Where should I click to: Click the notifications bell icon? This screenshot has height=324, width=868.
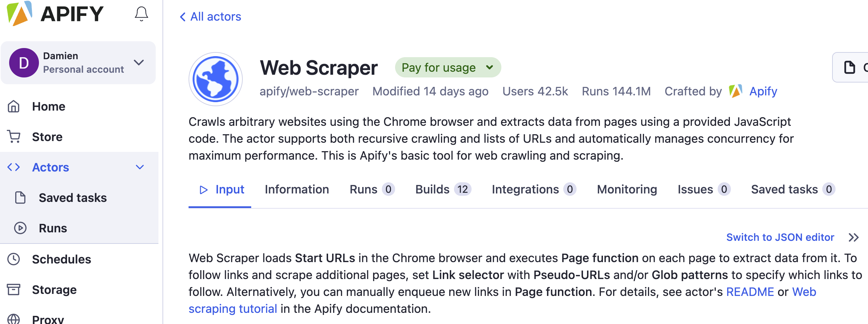click(x=141, y=14)
